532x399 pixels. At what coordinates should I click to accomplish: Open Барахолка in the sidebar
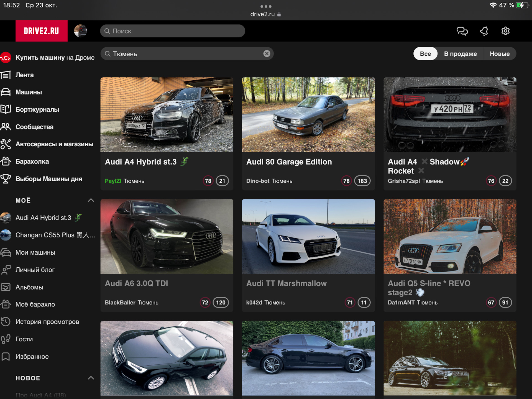[x=32, y=161]
